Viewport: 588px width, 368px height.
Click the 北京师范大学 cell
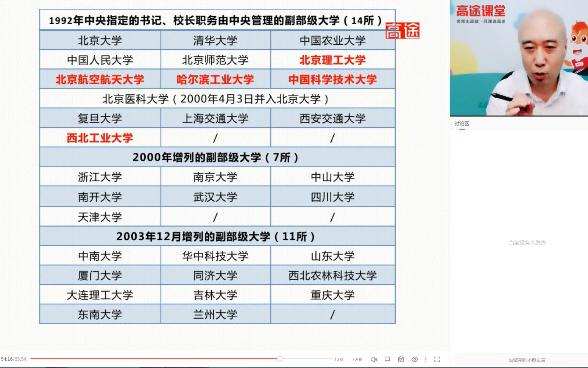click(215, 60)
